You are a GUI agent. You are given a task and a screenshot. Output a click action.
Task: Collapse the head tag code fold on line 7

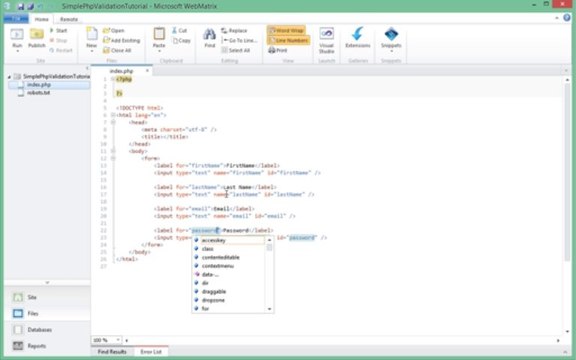tap(113, 122)
